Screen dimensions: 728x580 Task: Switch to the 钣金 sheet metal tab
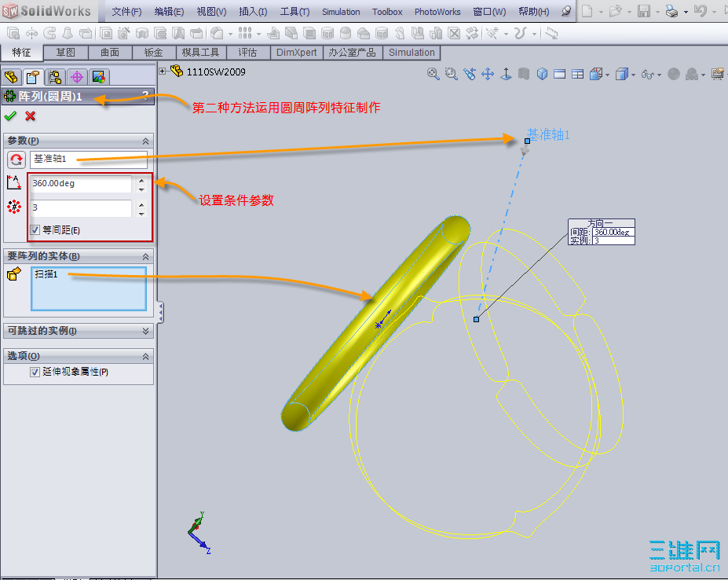[x=154, y=53]
